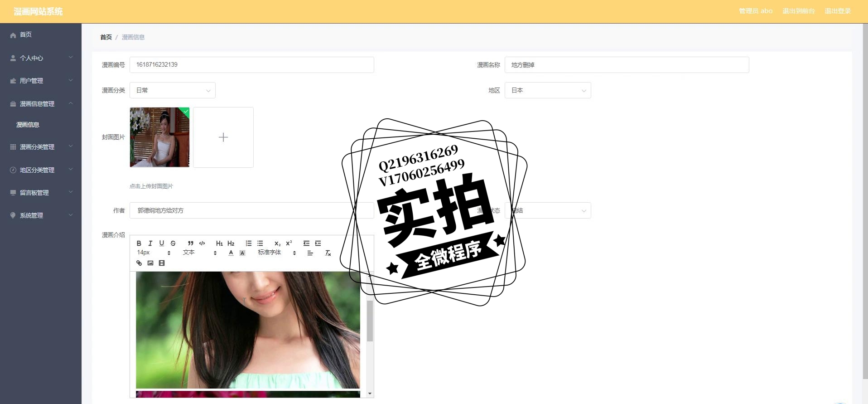868x404 pixels.
Task: Expand the 留言板管理 sidebar menu
Action: (x=41, y=193)
